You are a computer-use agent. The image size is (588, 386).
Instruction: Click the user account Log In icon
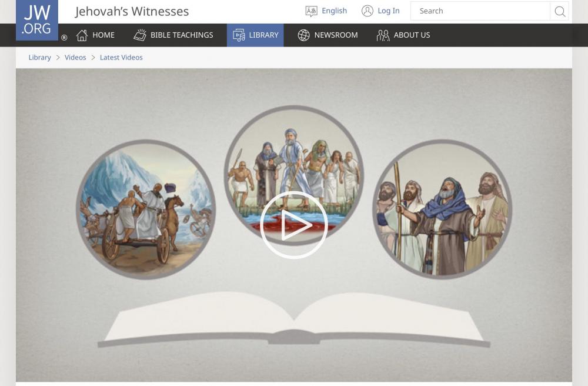[367, 11]
